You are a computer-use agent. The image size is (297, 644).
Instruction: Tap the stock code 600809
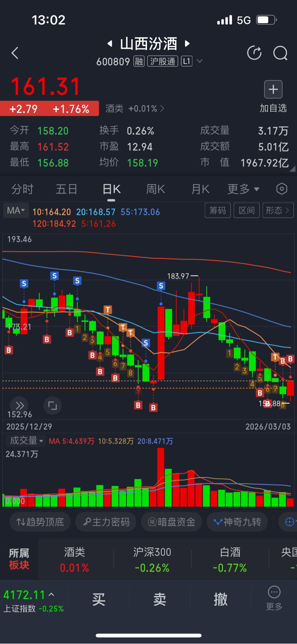pos(113,62)
